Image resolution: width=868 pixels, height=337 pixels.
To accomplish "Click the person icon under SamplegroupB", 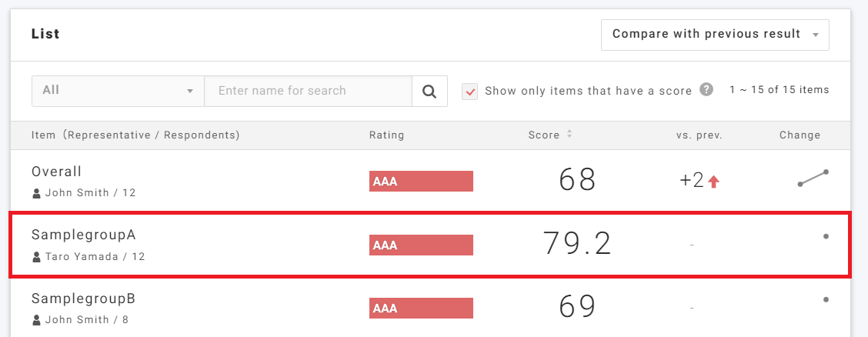I will pos(36,319).
